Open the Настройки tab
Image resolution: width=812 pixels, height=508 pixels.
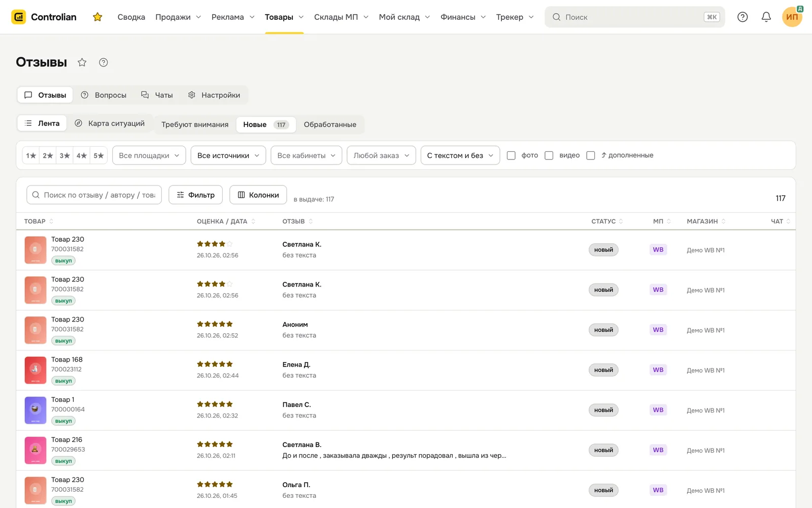coord(214,95)
